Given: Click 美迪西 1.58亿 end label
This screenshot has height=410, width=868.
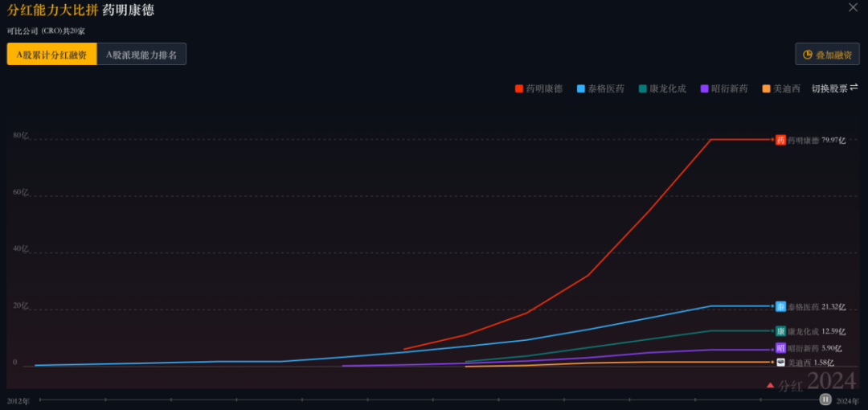Looking at the screenshot, I should click(x=811, y=363).
